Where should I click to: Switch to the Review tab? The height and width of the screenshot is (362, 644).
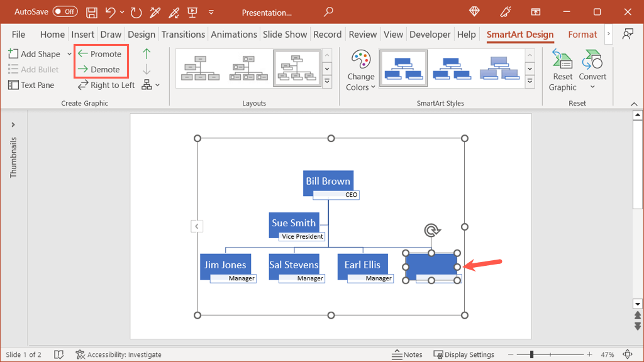pyautogui.click(x=363, y=35)
